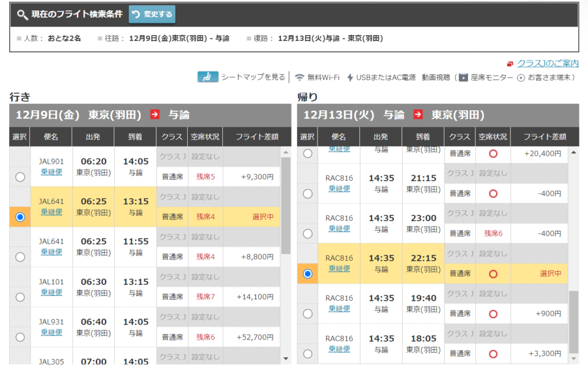
Task: Click the red icon beside クラスJのご案内
Action: point(510,64)
